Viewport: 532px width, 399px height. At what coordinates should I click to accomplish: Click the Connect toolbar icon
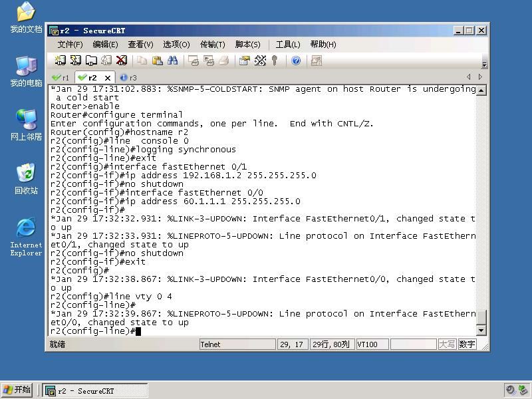(61, 61)
